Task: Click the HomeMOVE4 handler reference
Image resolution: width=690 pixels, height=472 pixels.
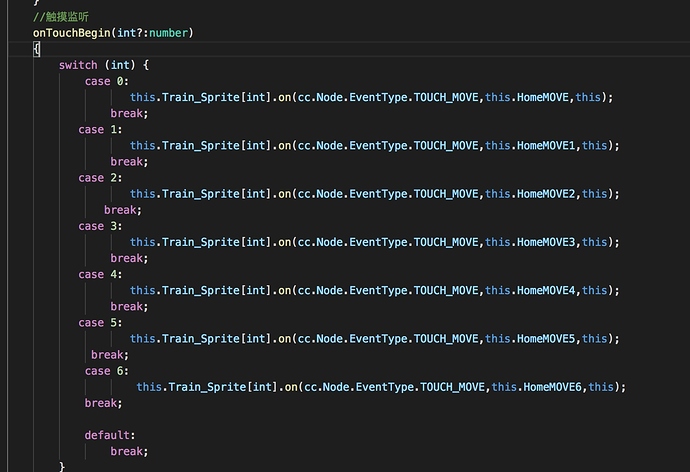Action: pos(546,290)
